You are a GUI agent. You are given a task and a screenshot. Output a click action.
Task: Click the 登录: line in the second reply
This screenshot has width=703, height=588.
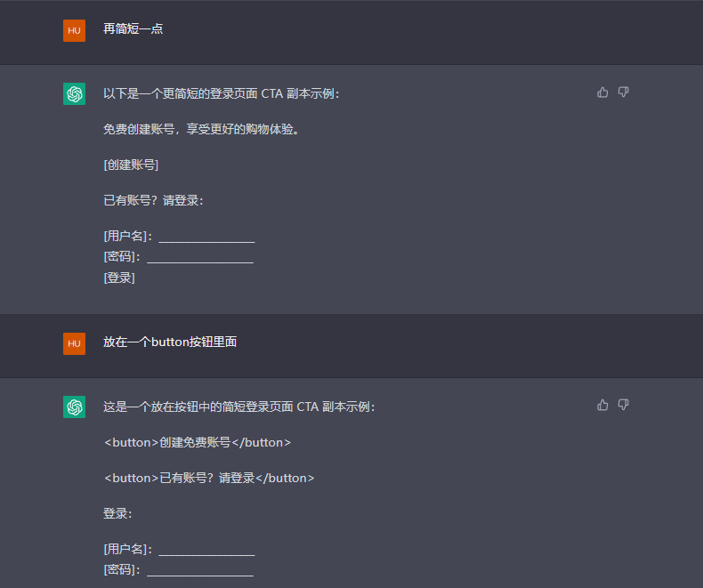click(117, 513)
